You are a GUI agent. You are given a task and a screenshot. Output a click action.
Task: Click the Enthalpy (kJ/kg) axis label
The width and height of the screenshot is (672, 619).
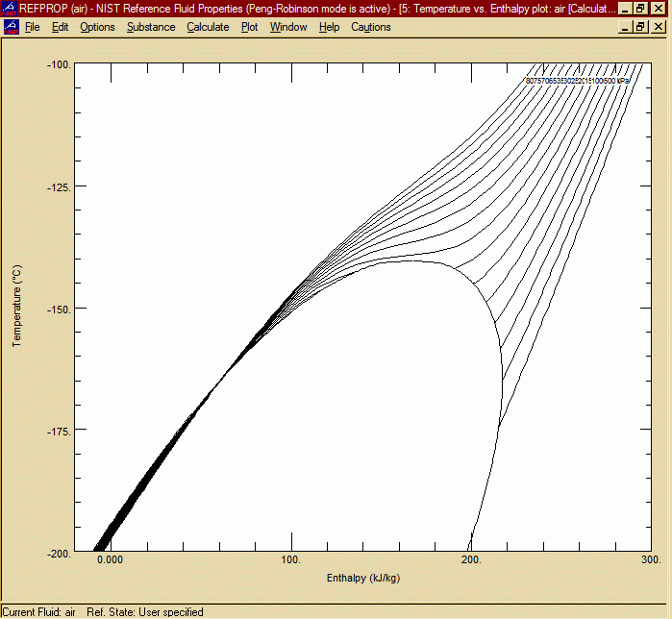pyautogui.click(x=363, y=579)
